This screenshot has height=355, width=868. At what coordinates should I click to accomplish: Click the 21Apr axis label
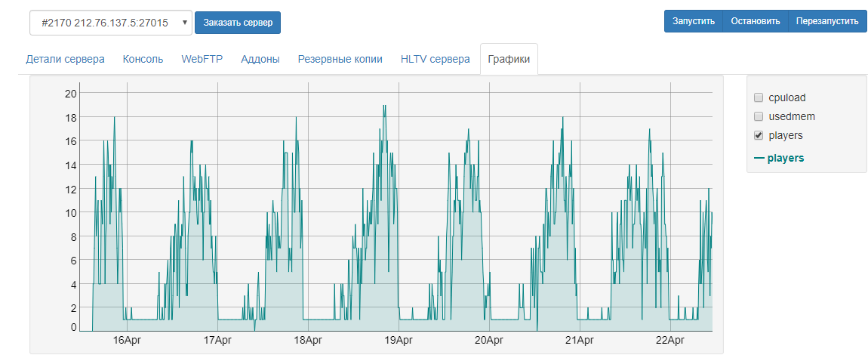(580, 339)
